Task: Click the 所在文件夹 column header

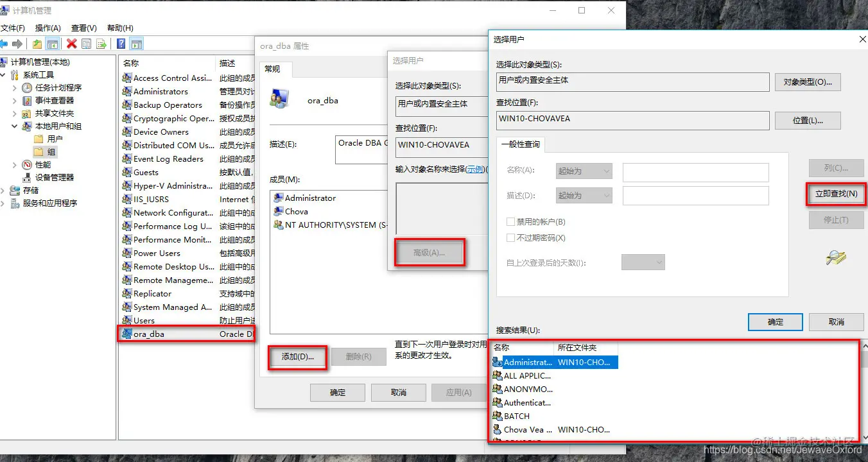Action: 586,347
